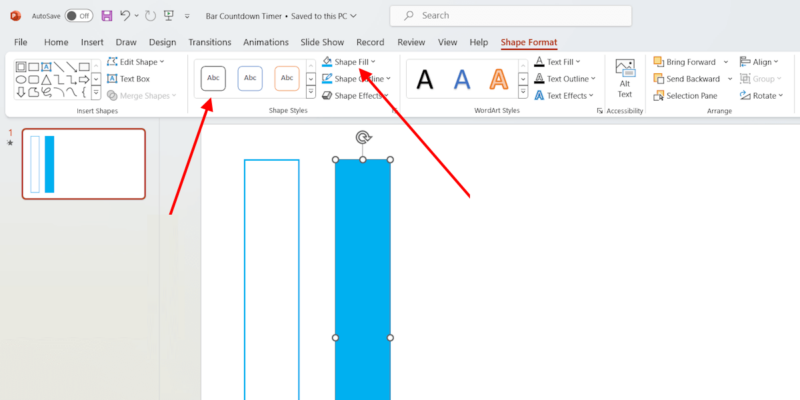Open the Text Outline dropdown

(592, 79)
